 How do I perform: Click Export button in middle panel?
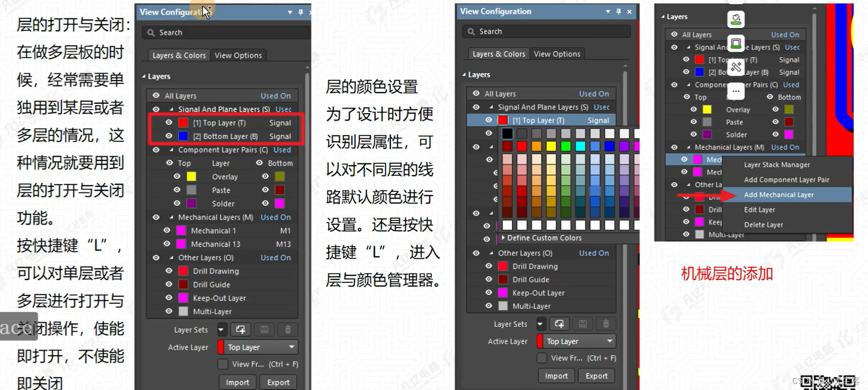point(597,376)
